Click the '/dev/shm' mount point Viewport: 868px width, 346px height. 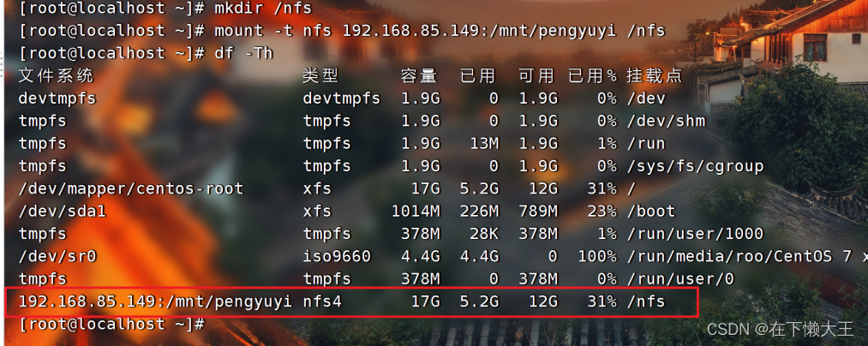click(667, 122)
